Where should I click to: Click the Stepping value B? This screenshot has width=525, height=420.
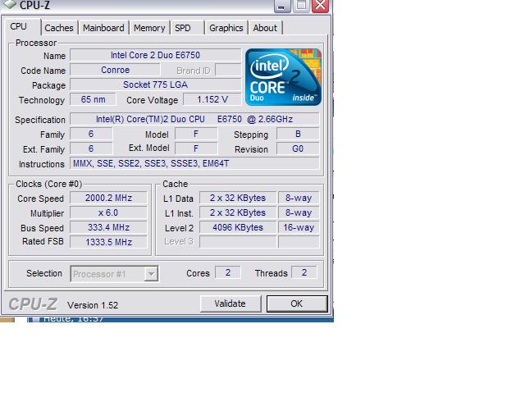point(298,134)
